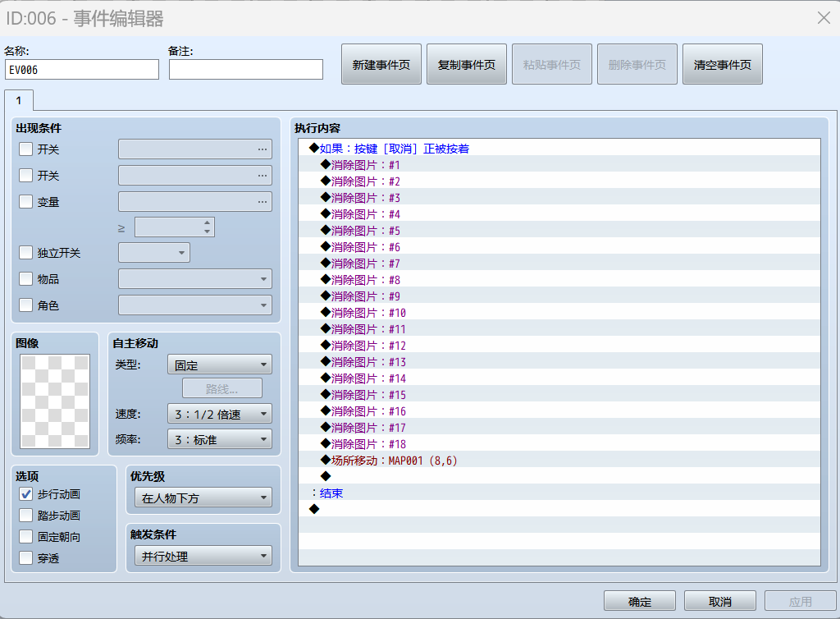Open the 独立开关 dropdown
Screen dimensions: 840x619
[154, 252]
